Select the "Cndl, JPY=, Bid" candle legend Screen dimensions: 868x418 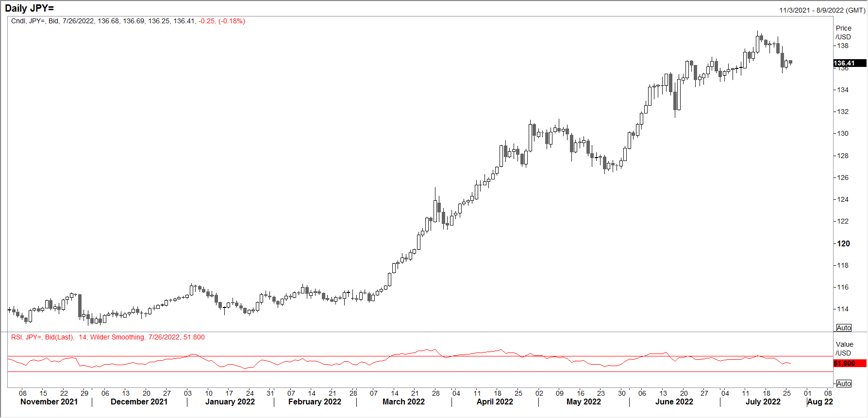point(35,21)
